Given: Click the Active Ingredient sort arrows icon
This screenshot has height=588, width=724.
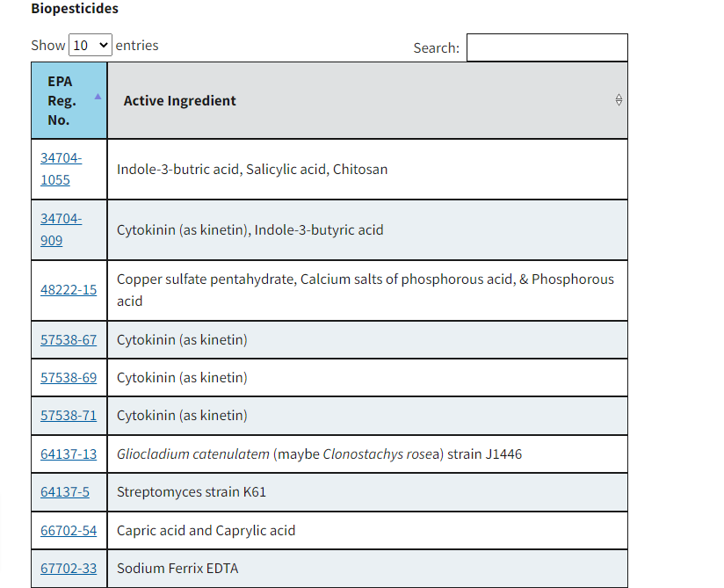Looking at the screenshot, I should [619, 100].
